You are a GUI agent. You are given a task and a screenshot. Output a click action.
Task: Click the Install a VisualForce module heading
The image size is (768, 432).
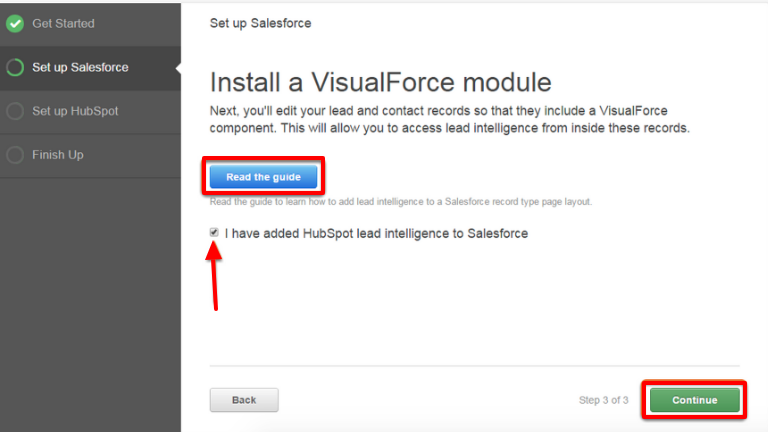click(380, 81)
